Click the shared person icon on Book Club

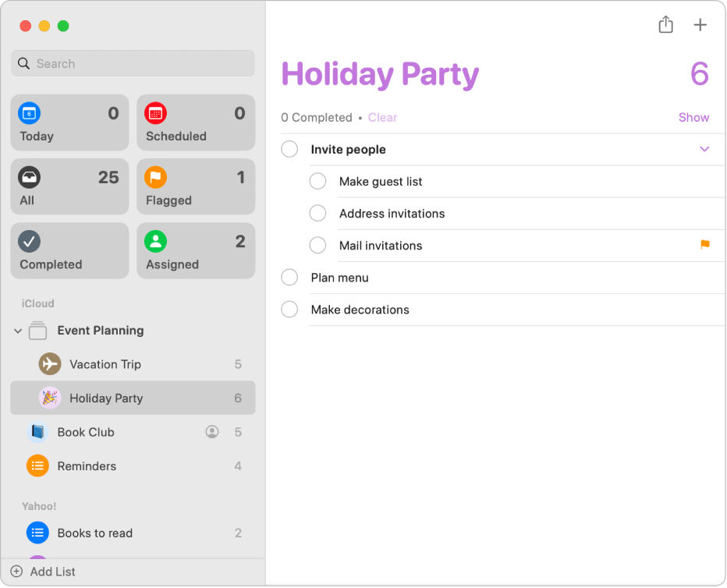pyautogui.click(x=212, y=432)
